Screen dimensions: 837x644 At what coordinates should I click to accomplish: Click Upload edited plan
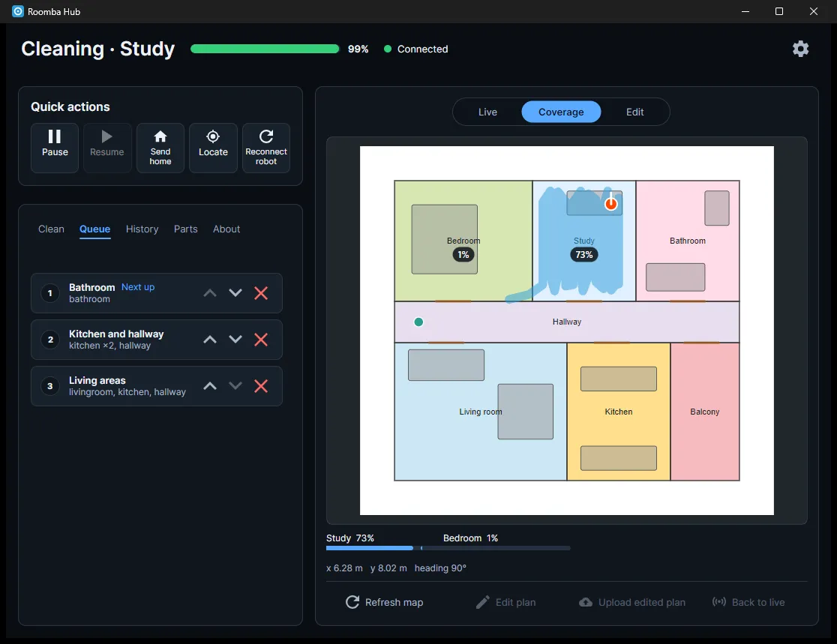(x=632, y=602)
